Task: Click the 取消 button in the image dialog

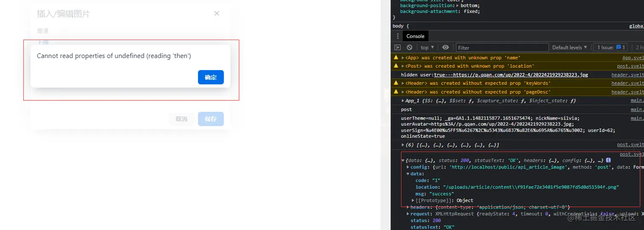Action: click(x=181, y=119)
